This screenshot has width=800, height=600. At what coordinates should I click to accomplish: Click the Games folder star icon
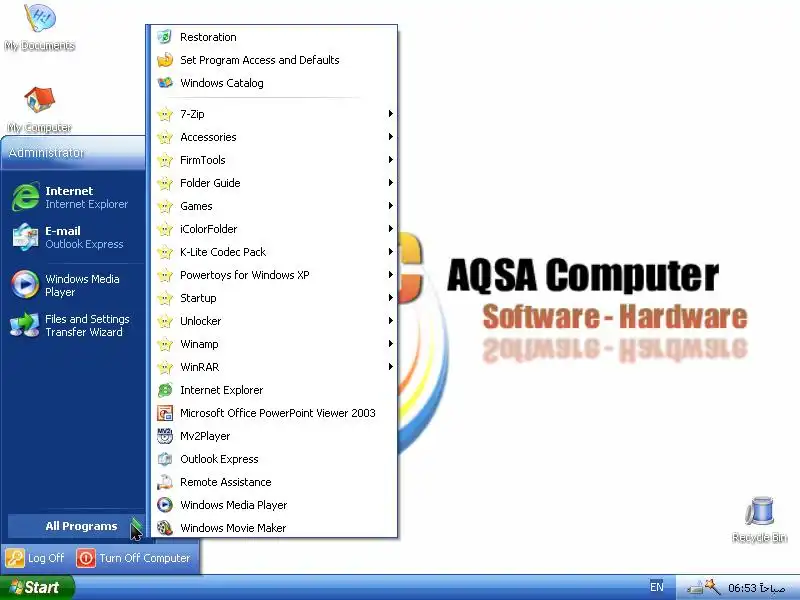165,206
